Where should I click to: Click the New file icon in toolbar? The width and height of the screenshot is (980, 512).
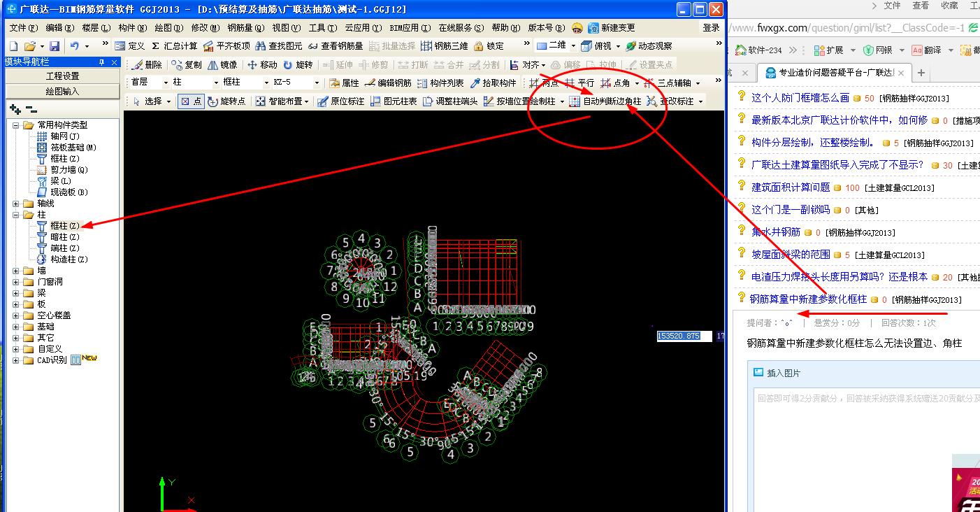point(15,45)
